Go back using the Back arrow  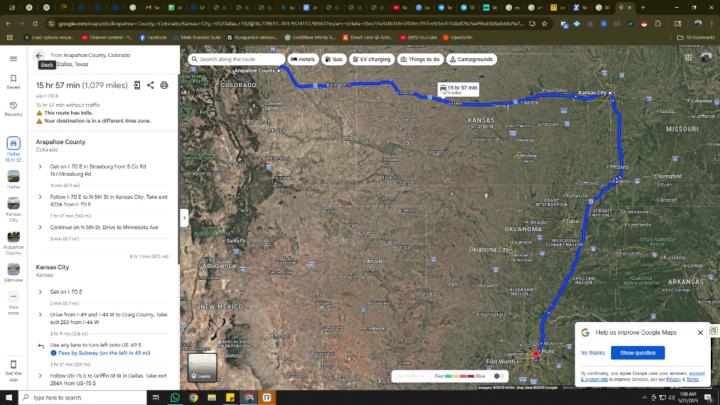[x=39, y=56]
